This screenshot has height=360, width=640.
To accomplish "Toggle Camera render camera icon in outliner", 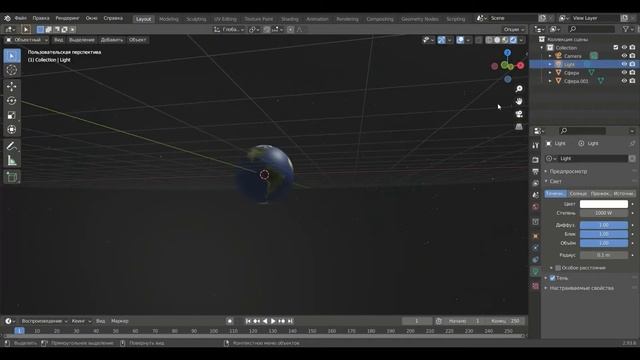I will click(x=632, y=56).
